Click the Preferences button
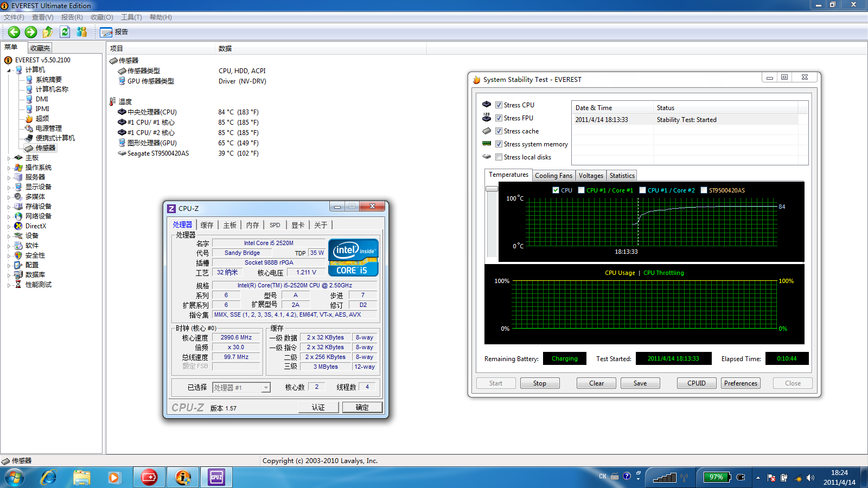This screenshot has width=868, height=488. (741, 383)
